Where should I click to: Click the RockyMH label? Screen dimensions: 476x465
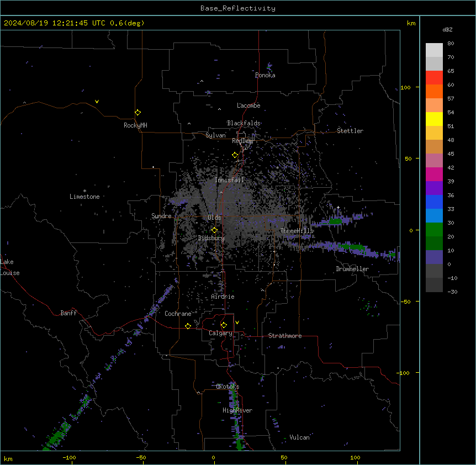(x=135, y=125)
